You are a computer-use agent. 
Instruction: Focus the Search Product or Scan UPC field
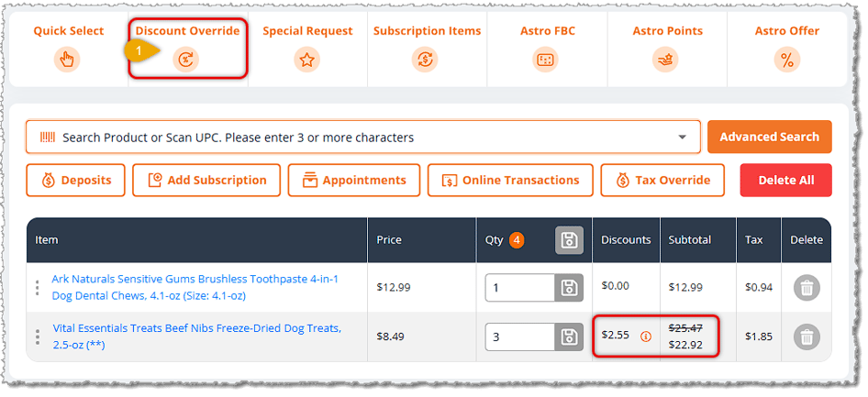tap(363, 138)
